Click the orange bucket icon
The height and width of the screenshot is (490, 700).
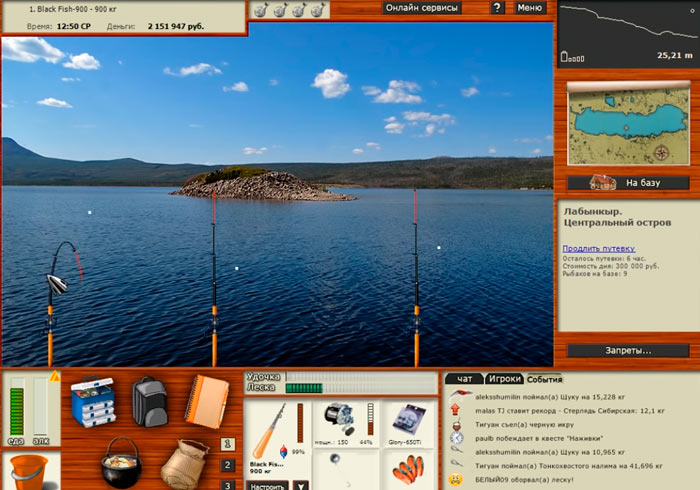tap(30, 472)
